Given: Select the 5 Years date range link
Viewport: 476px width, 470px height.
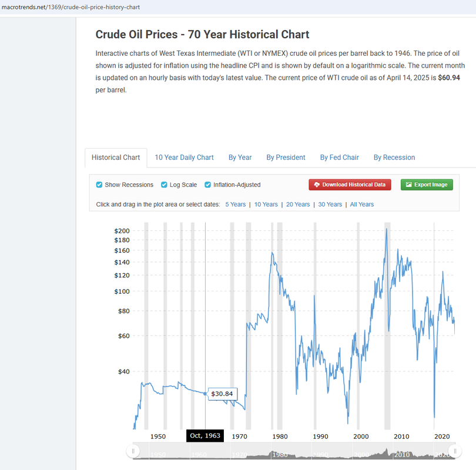Looking at the screenshot, I should coord(235,204).
